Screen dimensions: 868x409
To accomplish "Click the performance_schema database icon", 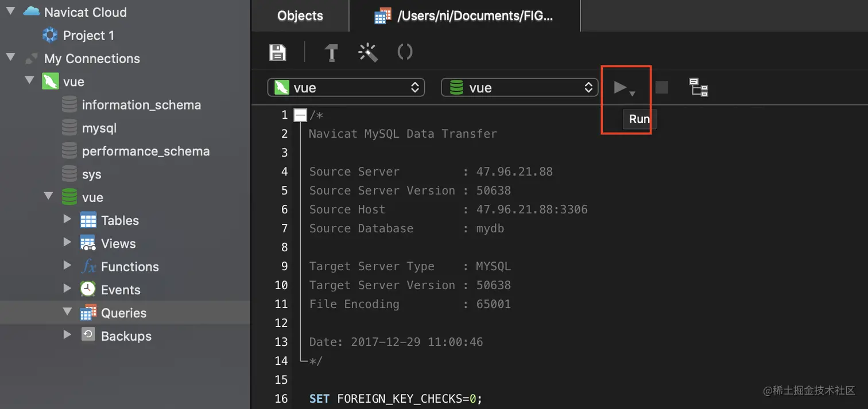I will [69, 151].
